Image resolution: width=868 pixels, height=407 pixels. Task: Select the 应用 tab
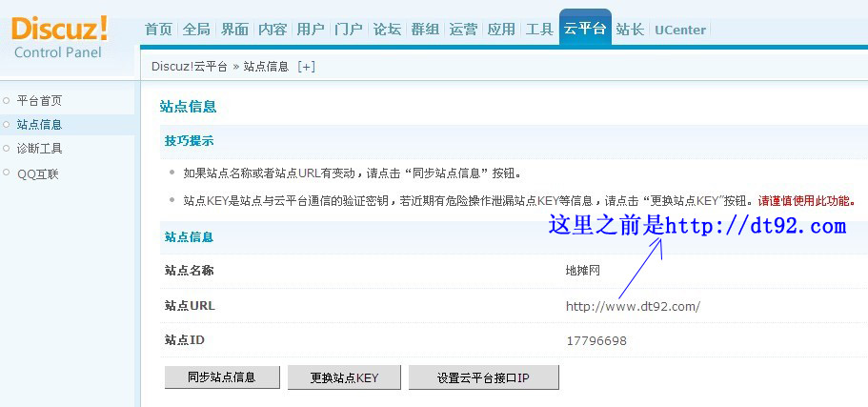click(x=501, y=30)
